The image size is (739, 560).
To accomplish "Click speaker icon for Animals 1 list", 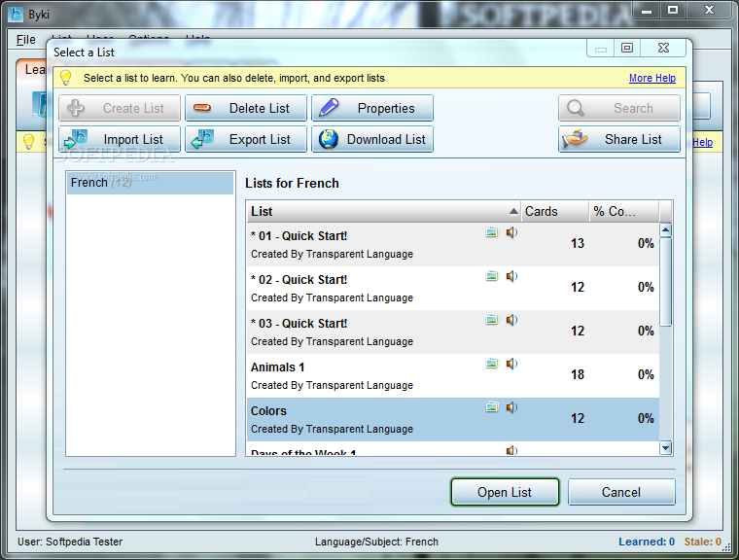I will tap(511, 364).
